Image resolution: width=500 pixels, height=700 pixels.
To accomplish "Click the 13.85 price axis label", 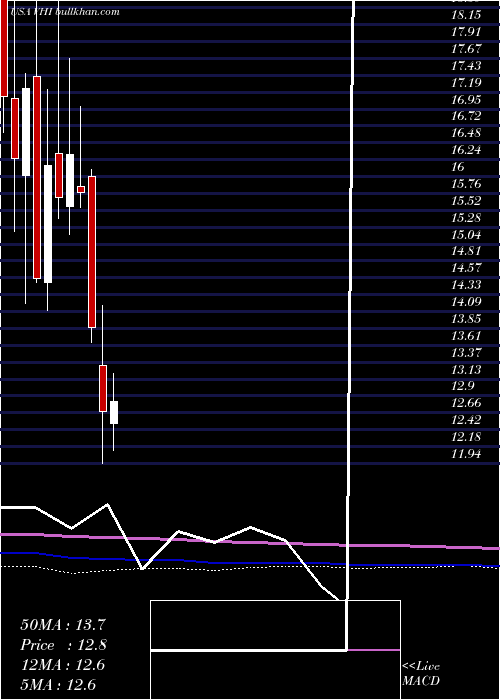I will tap(466, 319).
